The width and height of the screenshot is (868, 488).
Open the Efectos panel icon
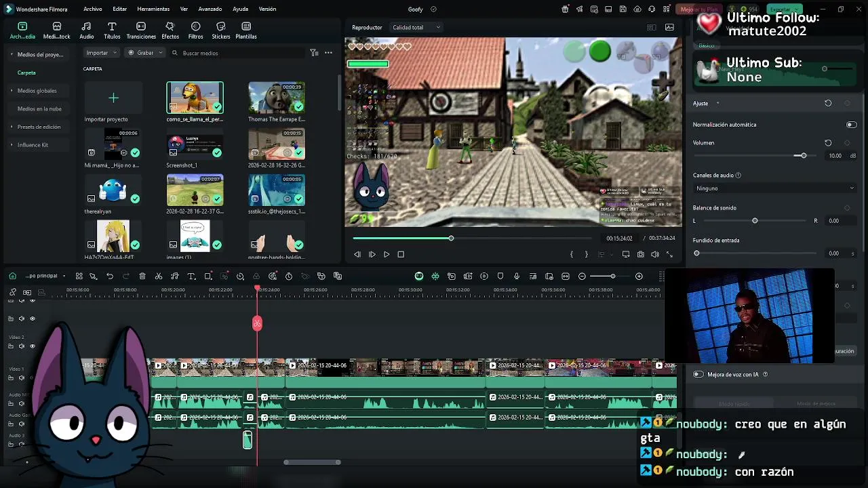pos(170,30)
